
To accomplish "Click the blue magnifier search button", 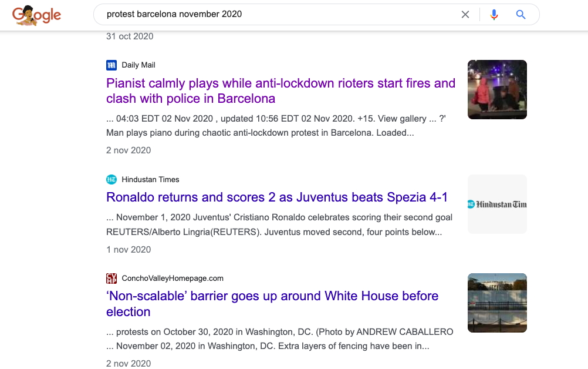I will 521,15.
